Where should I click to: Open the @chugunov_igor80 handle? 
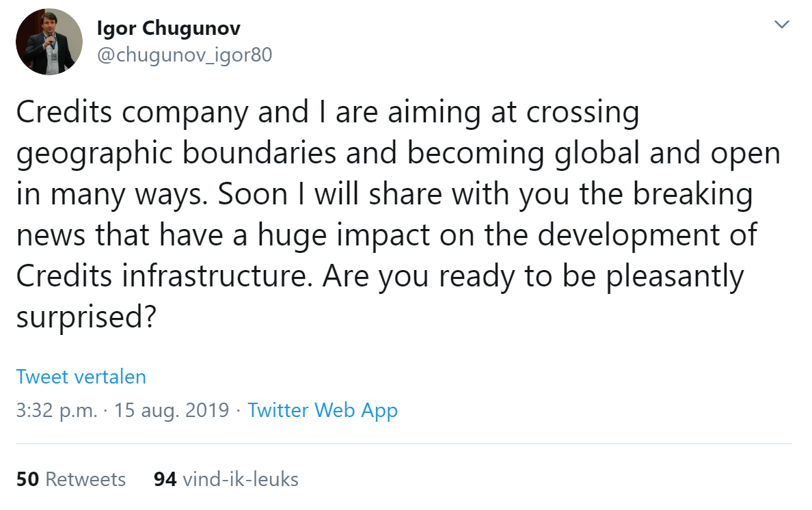pyautogui.click(x=185, y=55)
